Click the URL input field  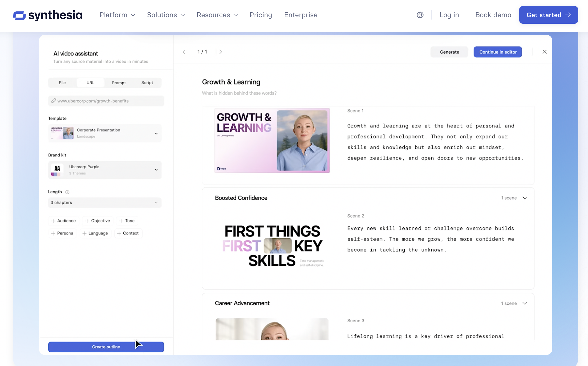coord(106,101)
